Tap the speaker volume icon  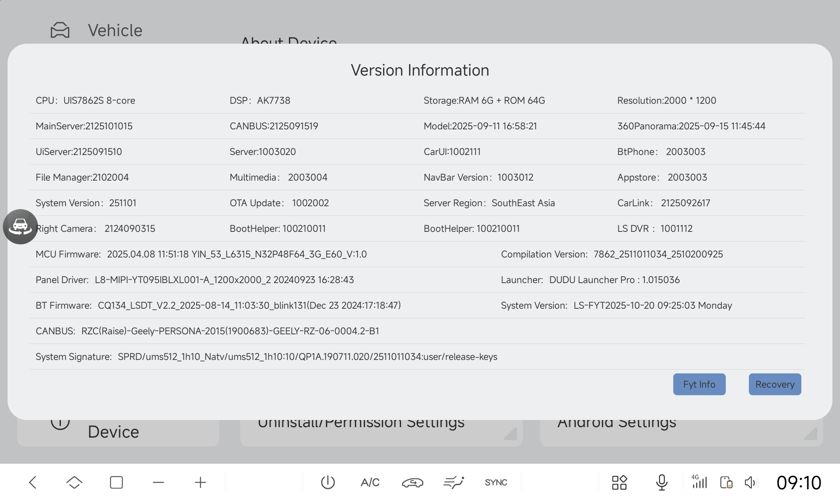tap(751, 482)
